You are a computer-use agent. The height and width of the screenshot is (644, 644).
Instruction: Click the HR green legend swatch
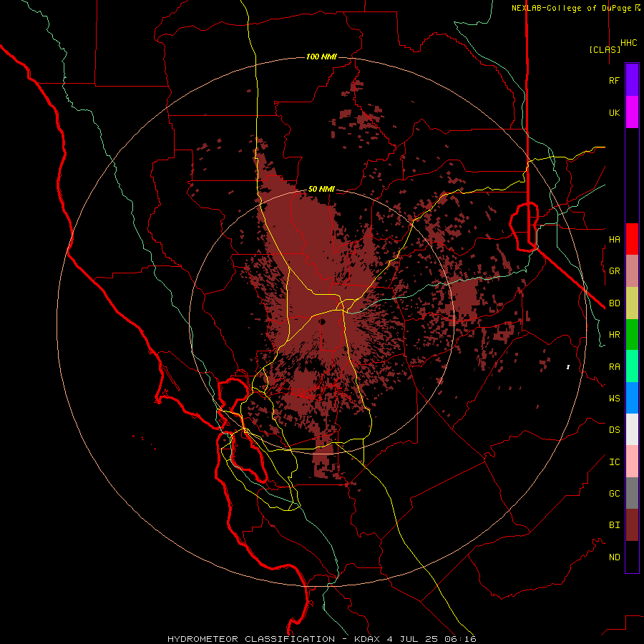coord(632,335)
